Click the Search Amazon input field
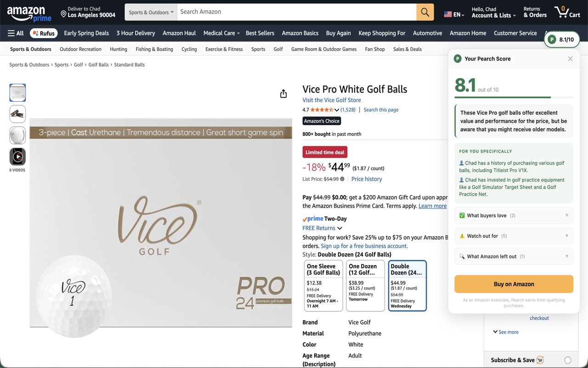 point(297,12)
